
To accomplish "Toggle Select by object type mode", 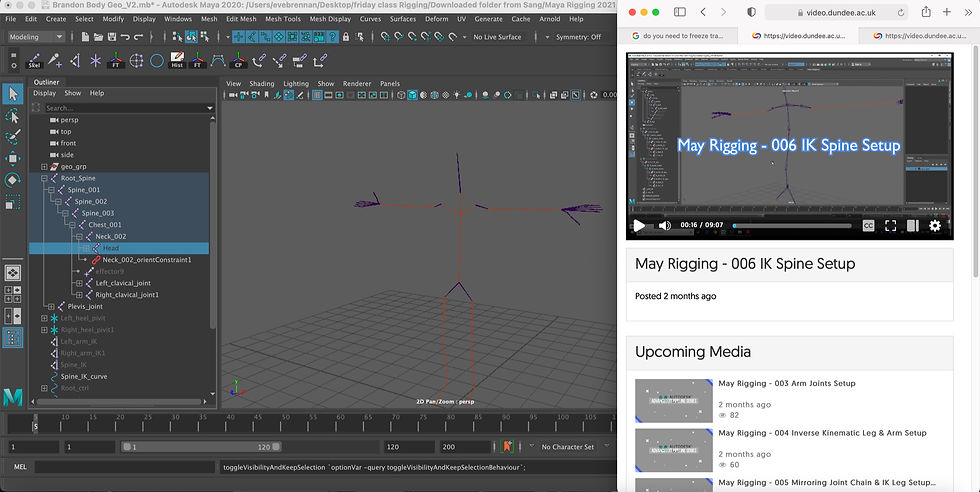I will pyautogui.click(x=191, y=37).
